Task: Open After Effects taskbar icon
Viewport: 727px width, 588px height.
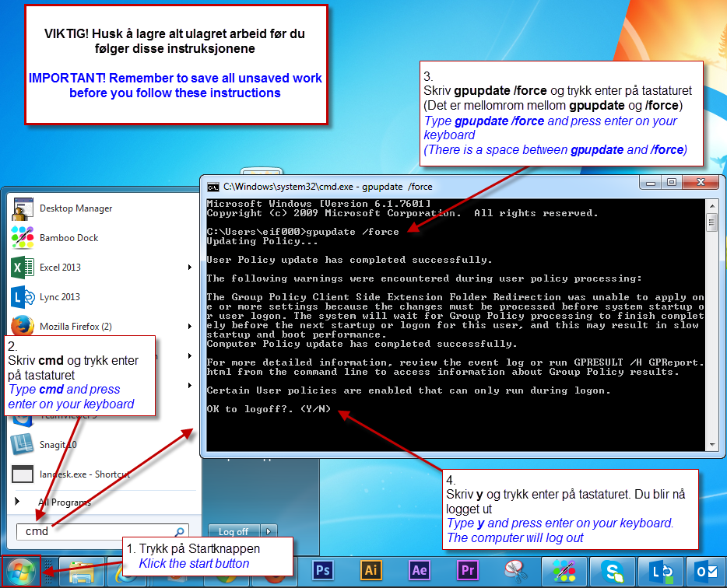Action: [420, 572]
